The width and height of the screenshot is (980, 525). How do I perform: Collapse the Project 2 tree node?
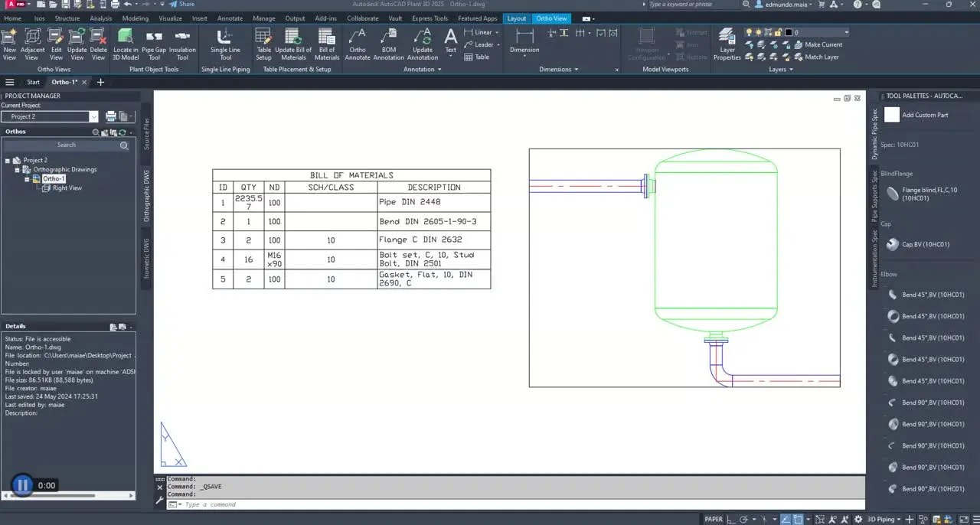(8, 161)
